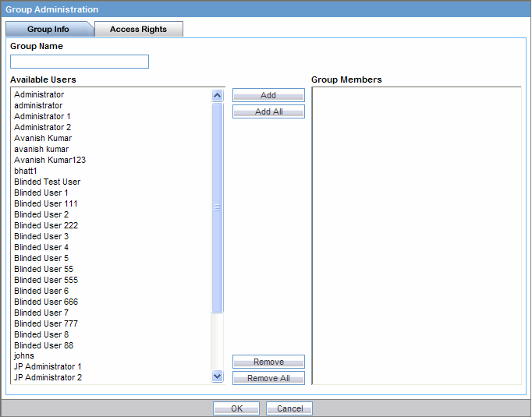Click the scroll down arrow of Available Users
This screenshot has height=417, width=532.
(217, 376)
